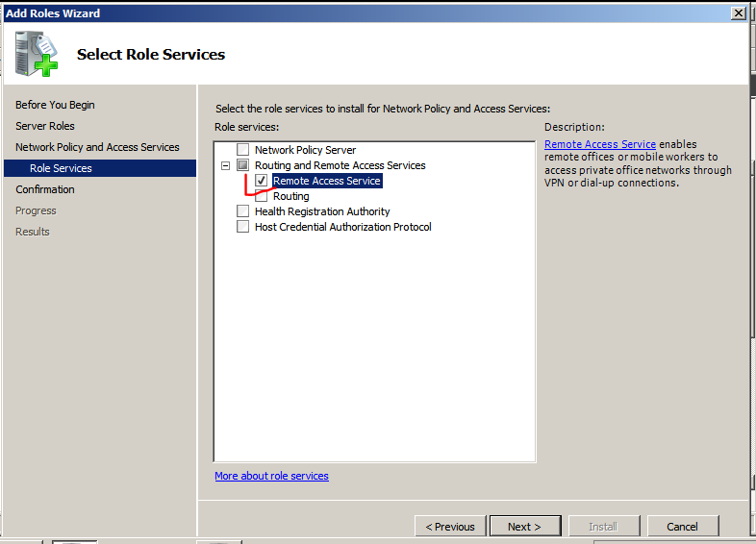Jump to the Confirmation step
756x544 pixels.
pyautogui.click(x=45, y=189)
